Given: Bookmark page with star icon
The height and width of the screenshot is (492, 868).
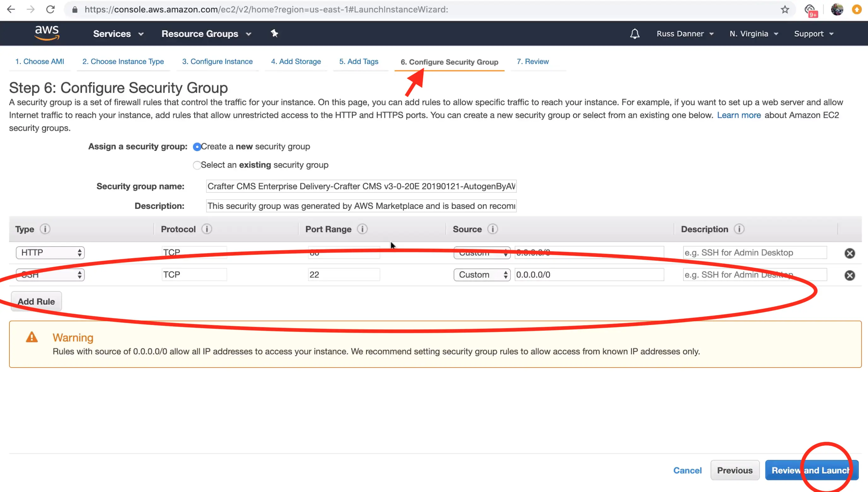Looking at the screenshot, I should (785, 9).
